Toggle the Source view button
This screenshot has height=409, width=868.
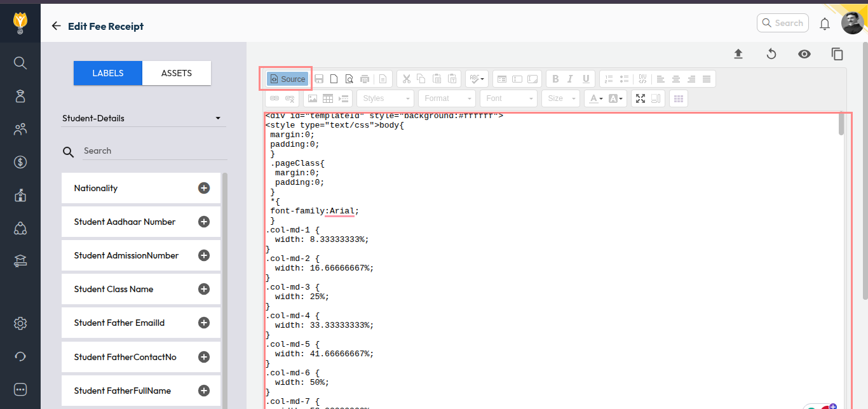click(x=287, y=79)
